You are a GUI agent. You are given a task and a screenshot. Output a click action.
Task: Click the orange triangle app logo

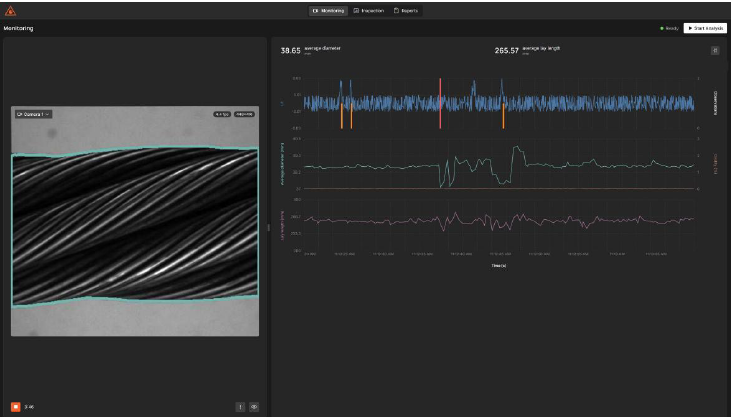tap(9, 10)
